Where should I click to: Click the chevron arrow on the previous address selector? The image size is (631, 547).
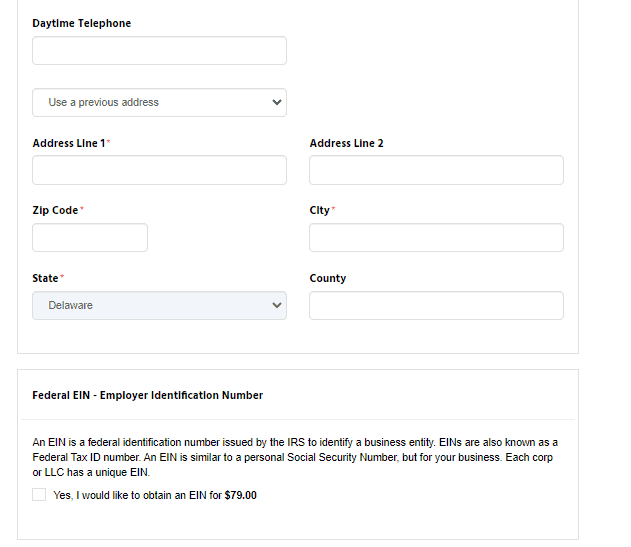point(277,103)
